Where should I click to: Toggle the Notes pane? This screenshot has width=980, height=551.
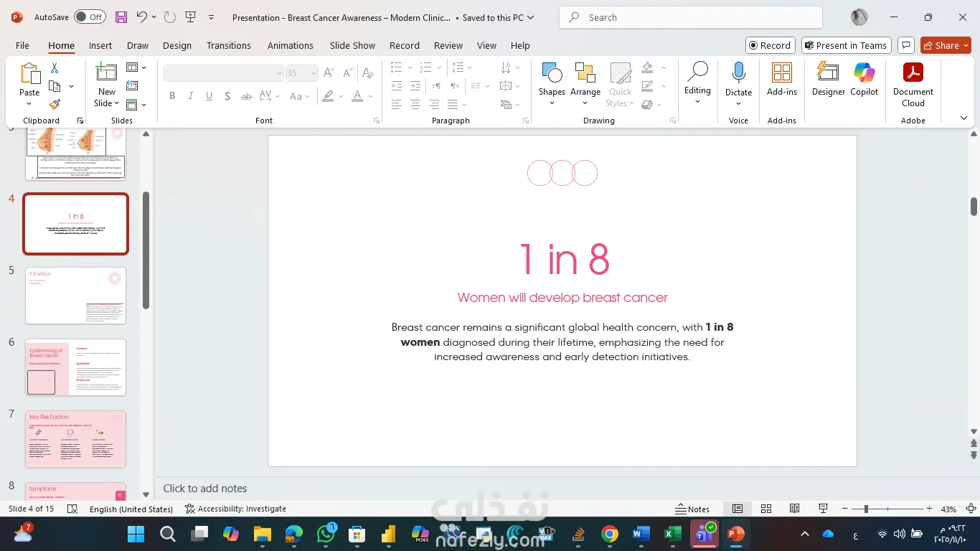click(x=692, y=509)
